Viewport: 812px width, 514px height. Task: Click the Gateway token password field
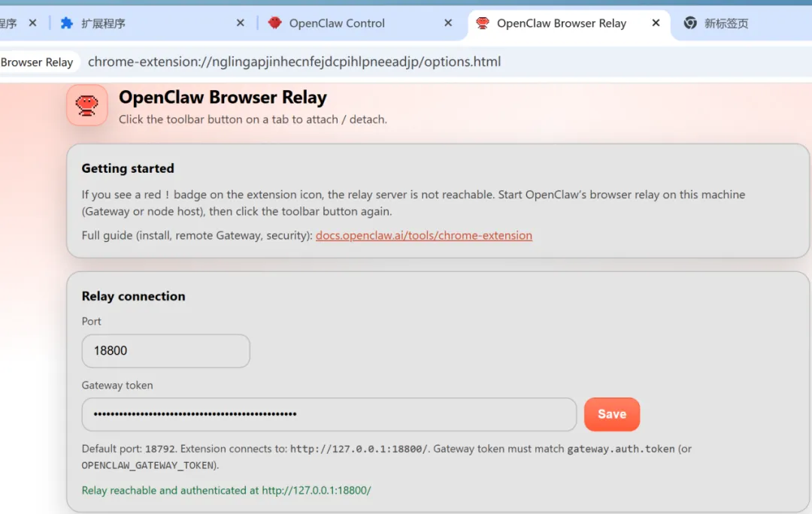[329, 414]
